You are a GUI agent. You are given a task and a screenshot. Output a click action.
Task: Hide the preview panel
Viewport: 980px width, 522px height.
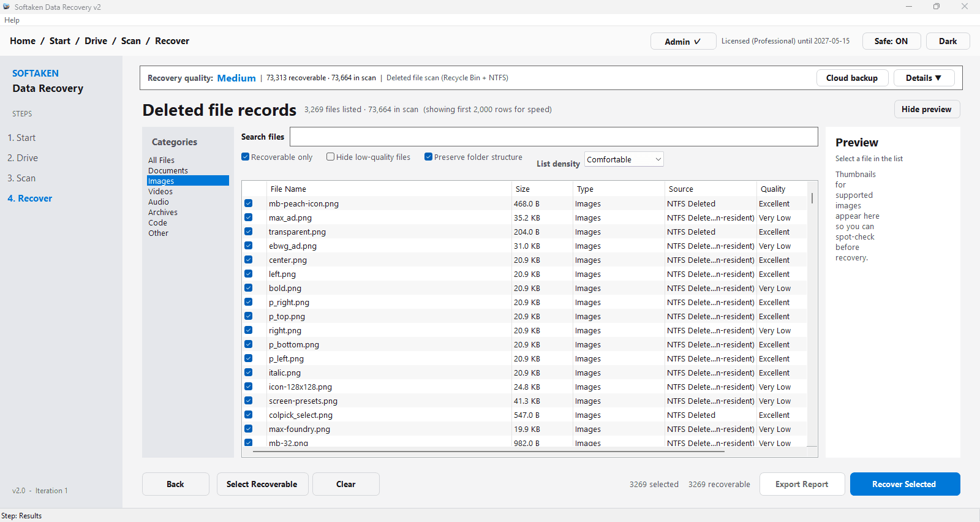927,109
